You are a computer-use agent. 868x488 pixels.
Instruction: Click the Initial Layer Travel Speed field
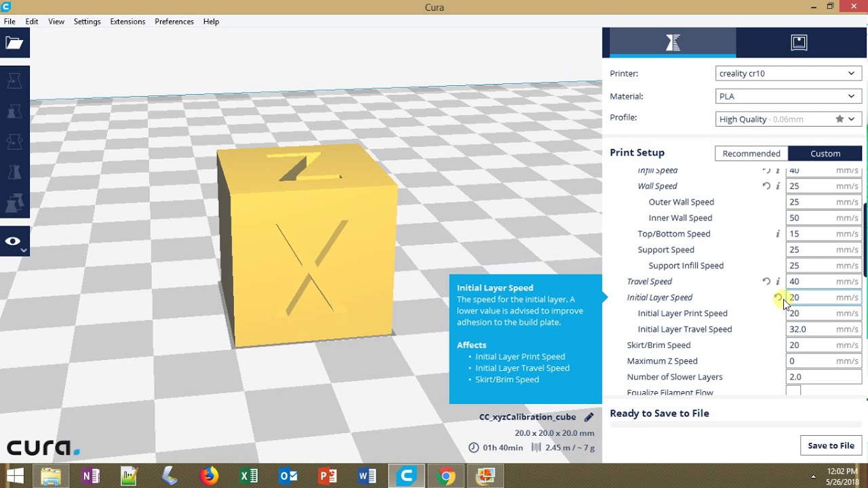(x=824, y=329)
